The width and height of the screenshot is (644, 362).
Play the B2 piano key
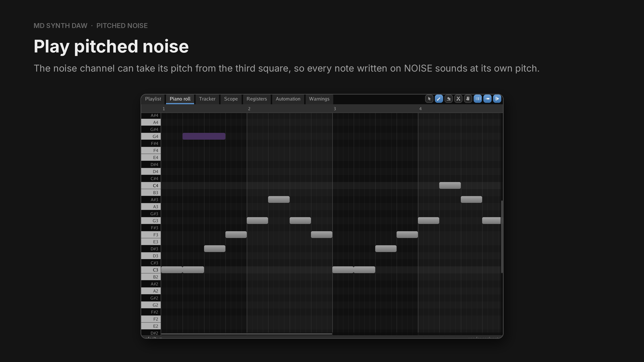click(x=151, y=277)
